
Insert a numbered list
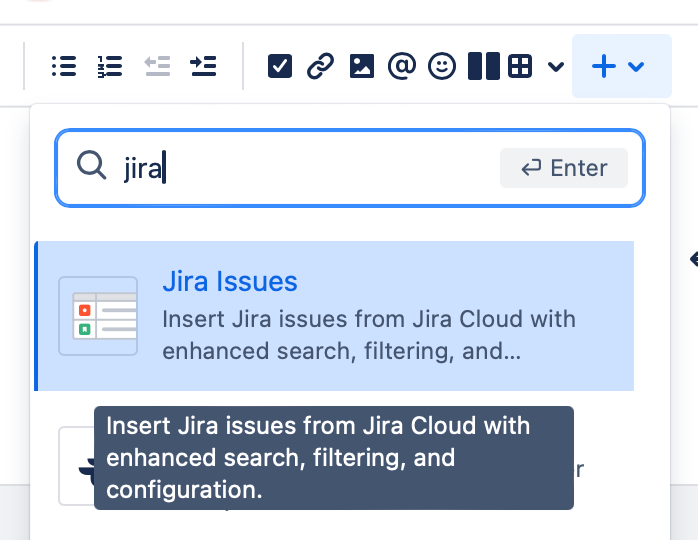(x=110, y=66)
